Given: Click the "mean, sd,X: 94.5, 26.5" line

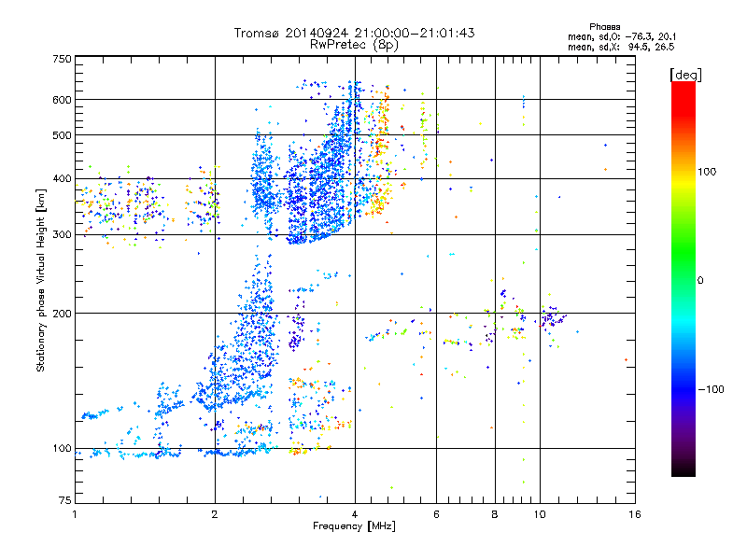Looking at the screenshot, I should click(621, 47).
